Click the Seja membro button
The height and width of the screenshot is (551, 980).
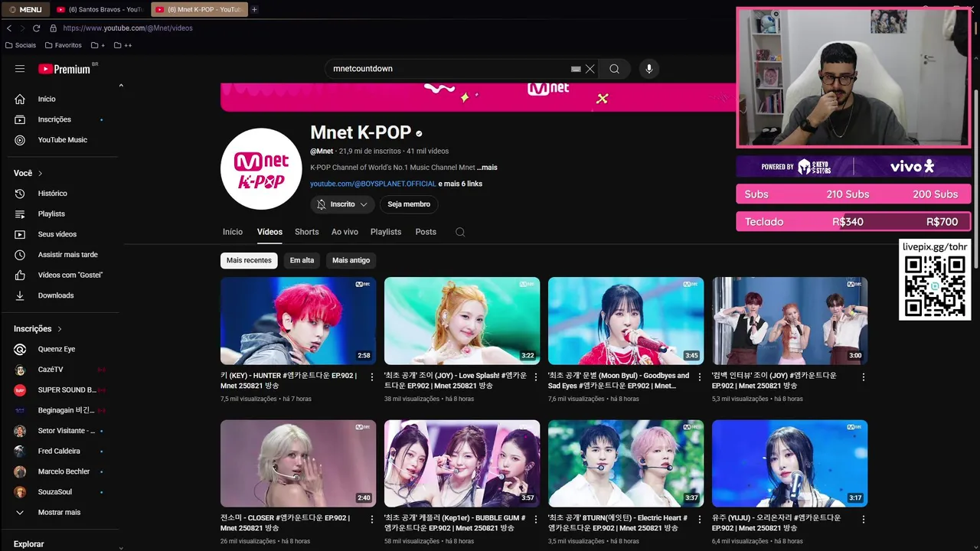[x=409, y=204]
